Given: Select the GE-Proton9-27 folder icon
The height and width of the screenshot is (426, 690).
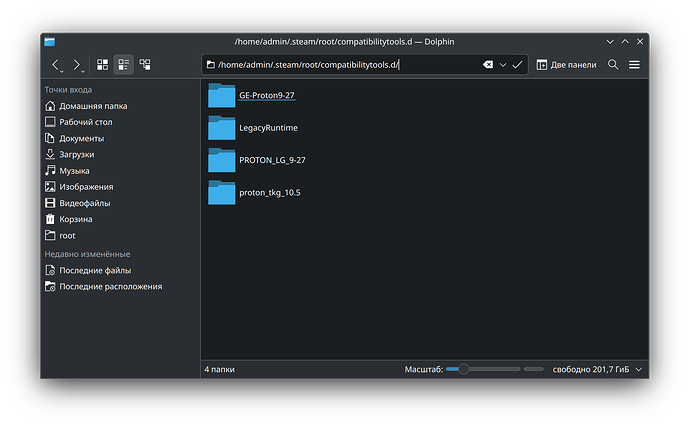Looking at the screenshot, I should [x=221, y=95].
